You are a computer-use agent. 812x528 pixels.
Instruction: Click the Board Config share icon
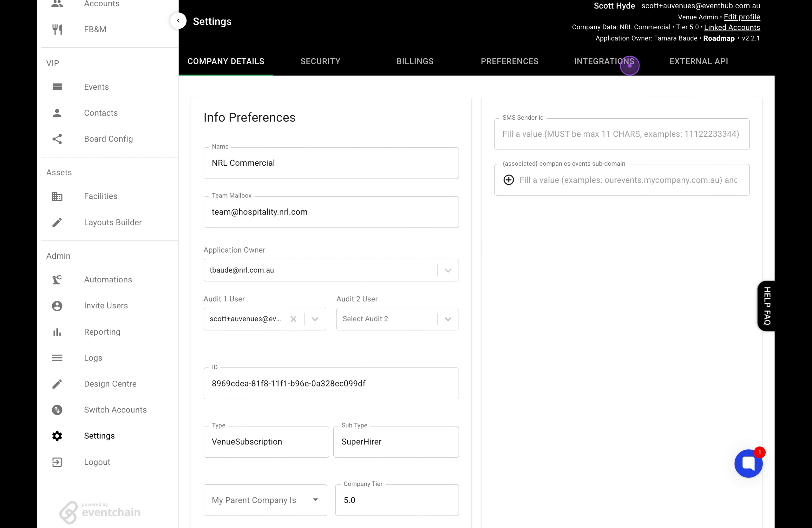coord(57,139)
